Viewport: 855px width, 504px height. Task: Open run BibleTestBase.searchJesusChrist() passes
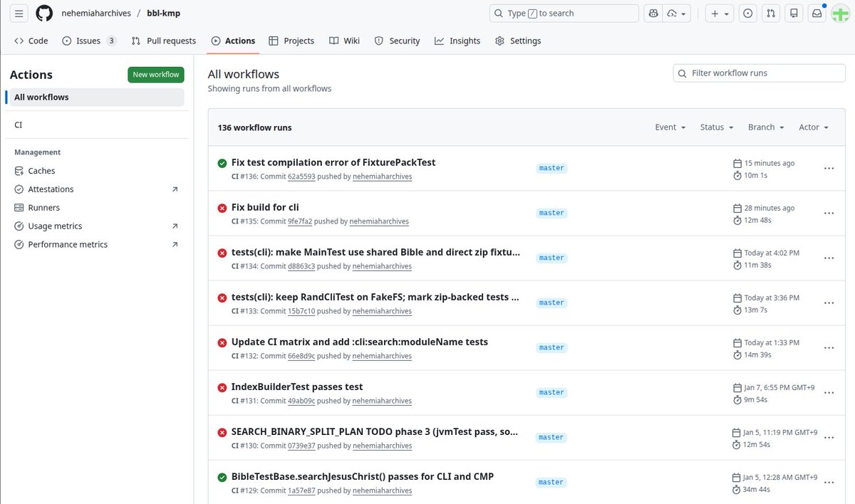[x=363, y=476]
